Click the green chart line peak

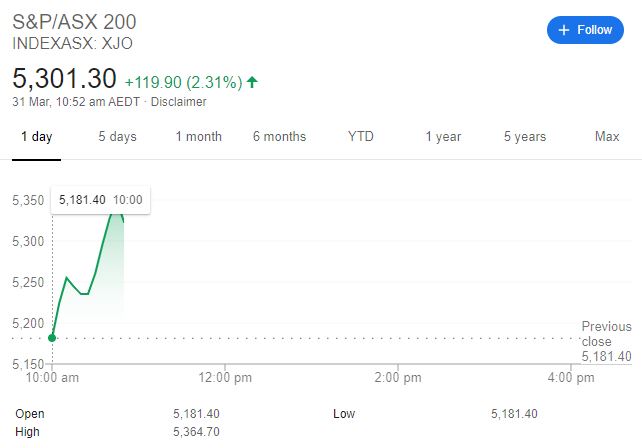pyautogui.click(x=116, y=206)
